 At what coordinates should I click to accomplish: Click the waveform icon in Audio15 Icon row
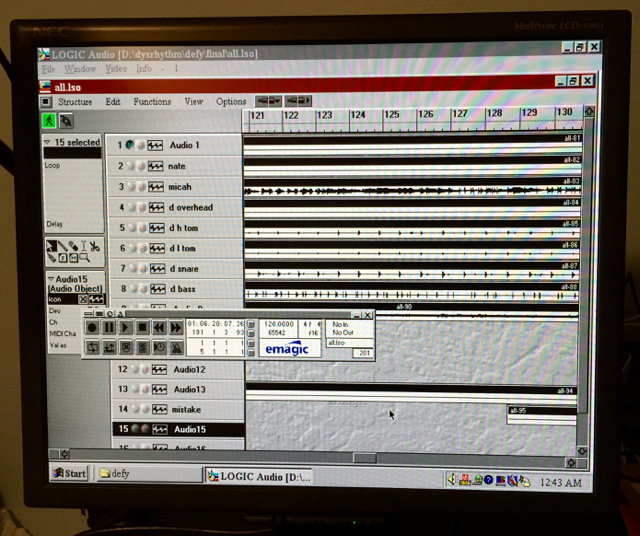pos(96,299)
